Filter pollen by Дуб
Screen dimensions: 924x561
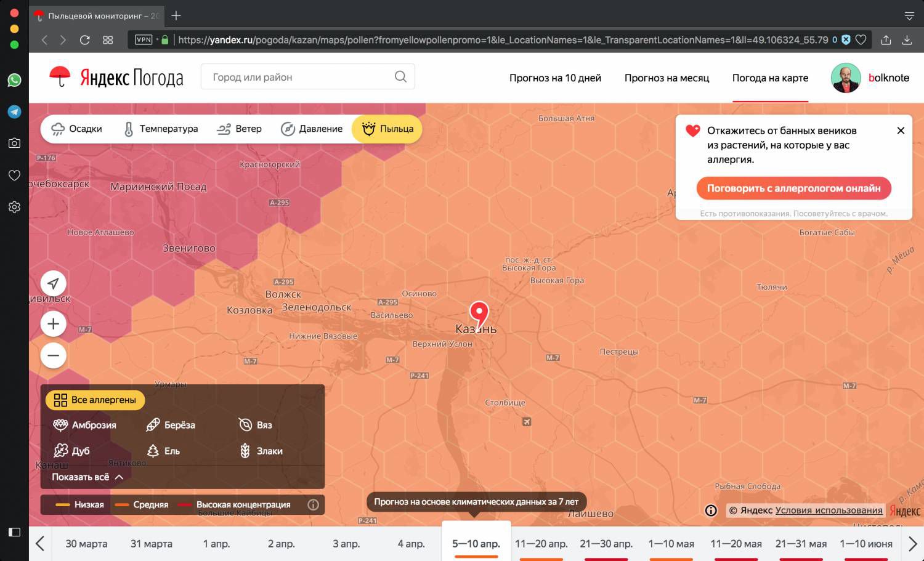(71, 451)
